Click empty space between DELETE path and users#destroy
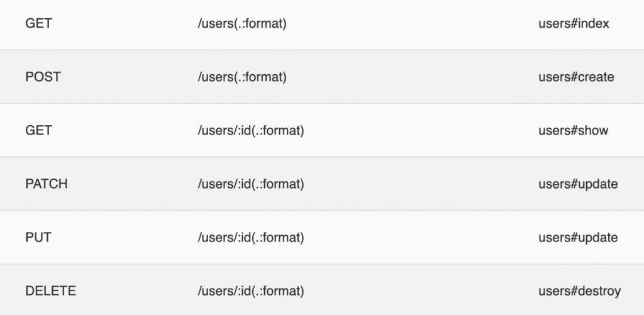The image size is (644, 315). (x=421, y=291)
